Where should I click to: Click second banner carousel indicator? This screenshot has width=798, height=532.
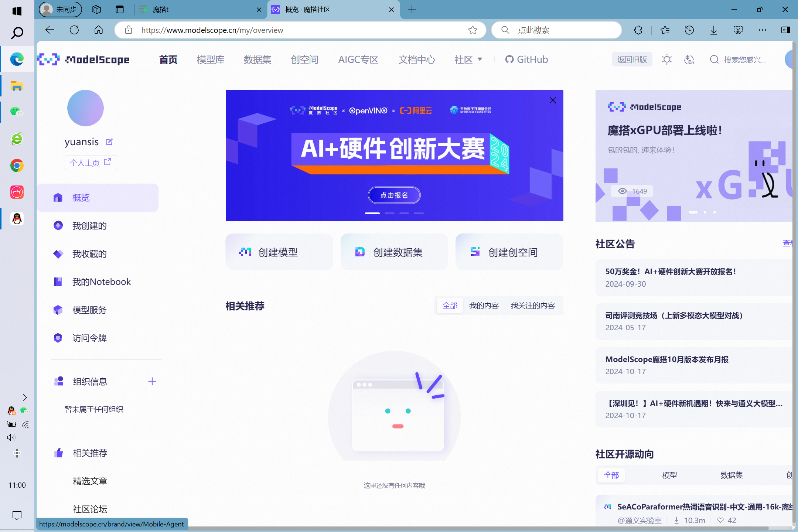[389, 213]
